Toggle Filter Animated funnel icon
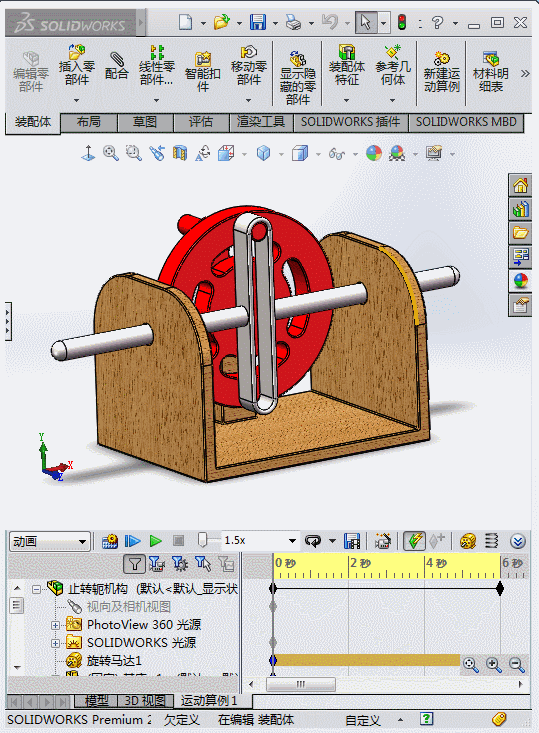Viewport: 539px width, 733px height. (157, 564)
